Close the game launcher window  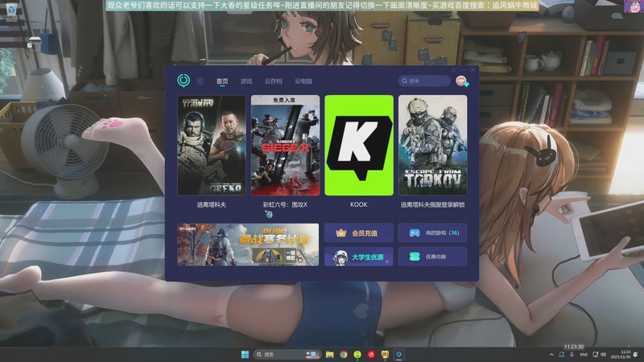tap(473, 70)
